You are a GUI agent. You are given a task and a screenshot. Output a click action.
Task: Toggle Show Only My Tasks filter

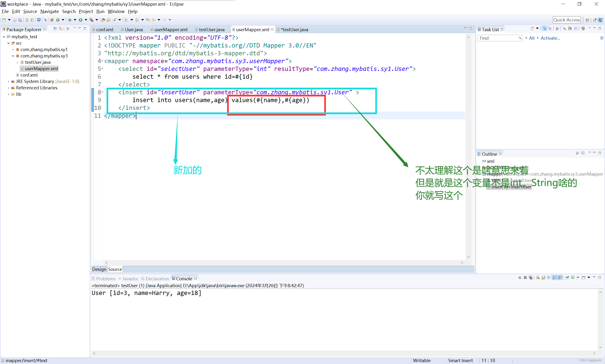[x=570, y=29]
